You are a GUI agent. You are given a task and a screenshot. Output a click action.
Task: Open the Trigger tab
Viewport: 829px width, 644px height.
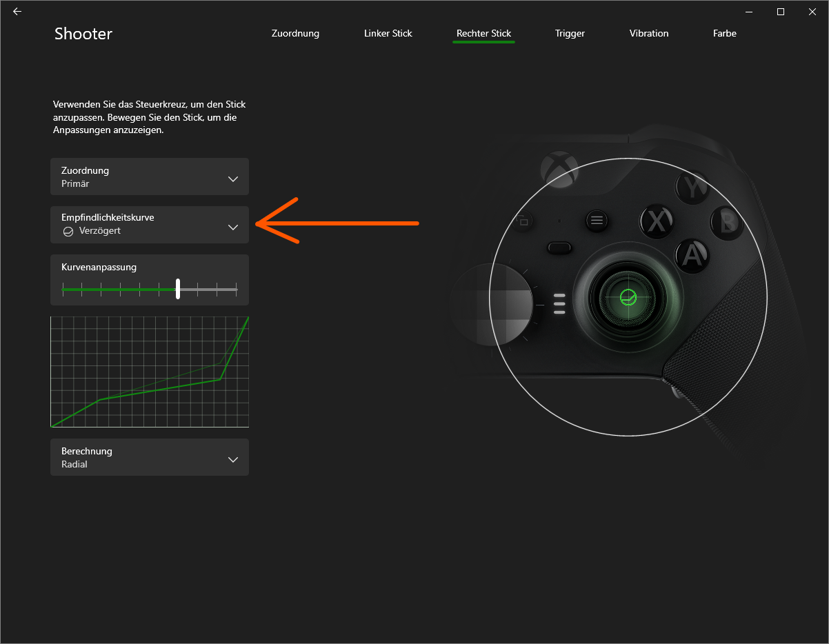click(x=570, y=33)
